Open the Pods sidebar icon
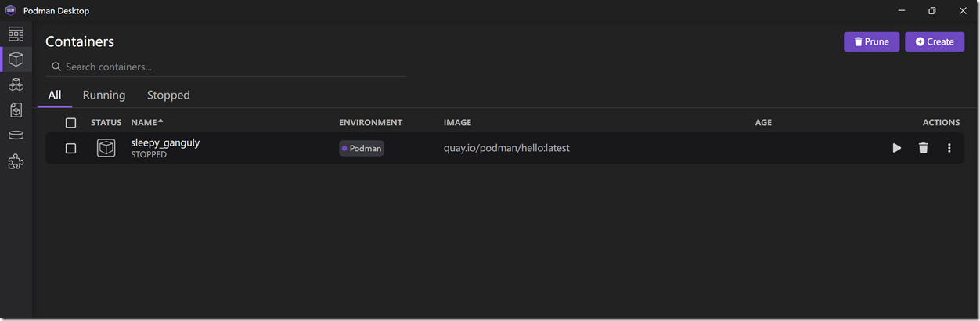This screenshot has width=980, height=321. (16, 85)
